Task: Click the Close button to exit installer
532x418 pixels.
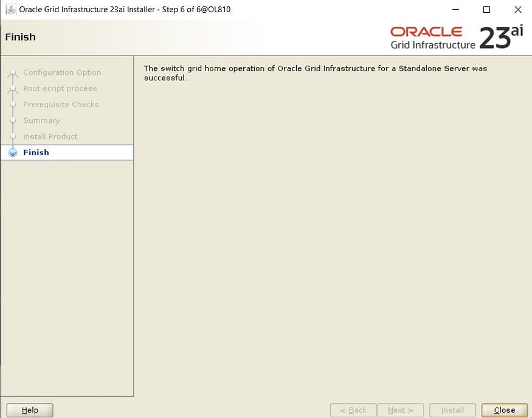Action: pyautogui.click(x=504, y=410)
